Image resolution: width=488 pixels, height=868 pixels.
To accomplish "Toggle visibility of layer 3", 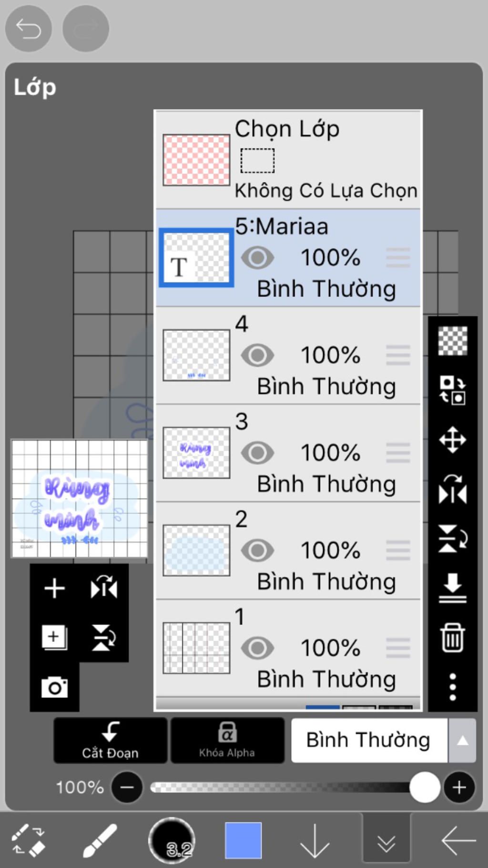I will (257, 453).
